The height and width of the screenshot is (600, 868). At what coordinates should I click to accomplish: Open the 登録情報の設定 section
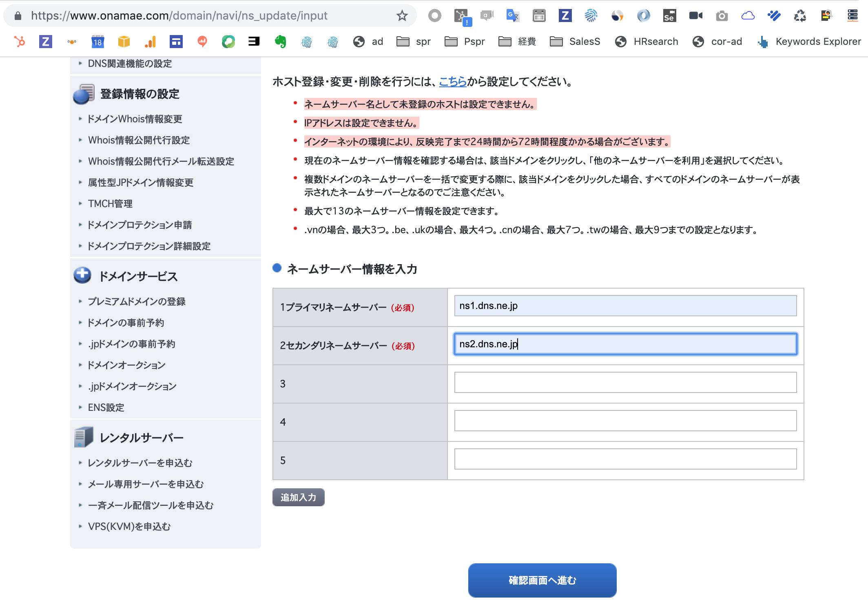click(139, 94)
